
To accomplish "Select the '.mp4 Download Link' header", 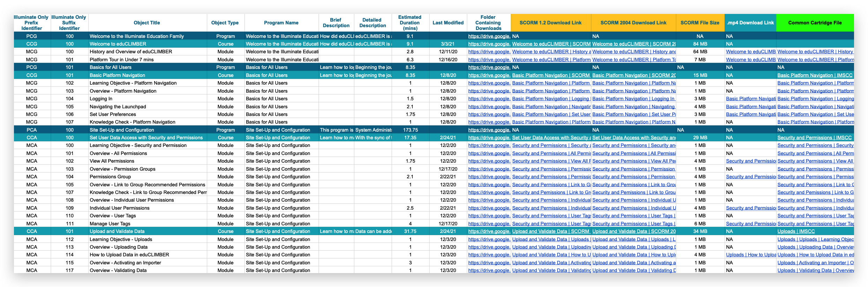I will pos(750,23).
